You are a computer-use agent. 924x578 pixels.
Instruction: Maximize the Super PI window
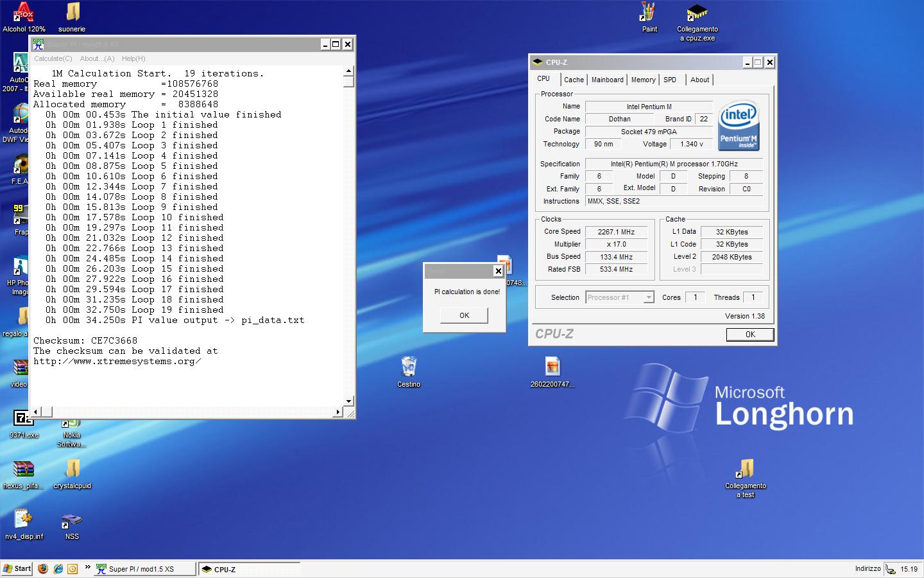336,44
